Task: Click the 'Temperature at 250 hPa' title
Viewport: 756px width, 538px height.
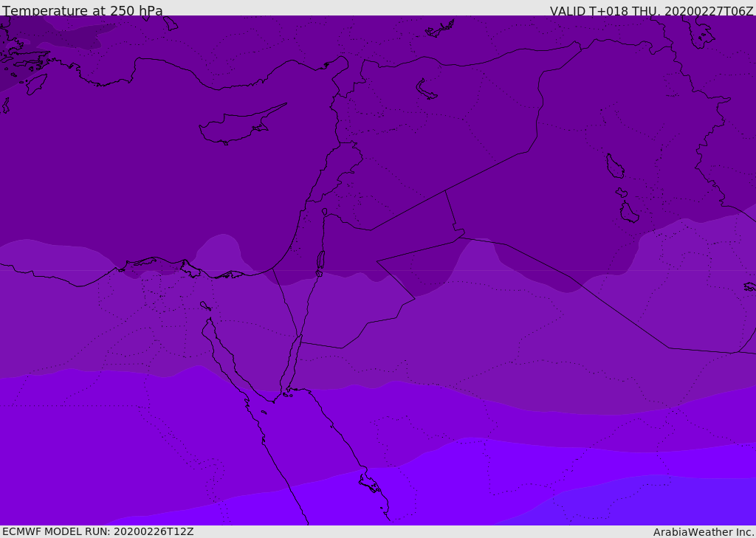Action: (83, 10)
